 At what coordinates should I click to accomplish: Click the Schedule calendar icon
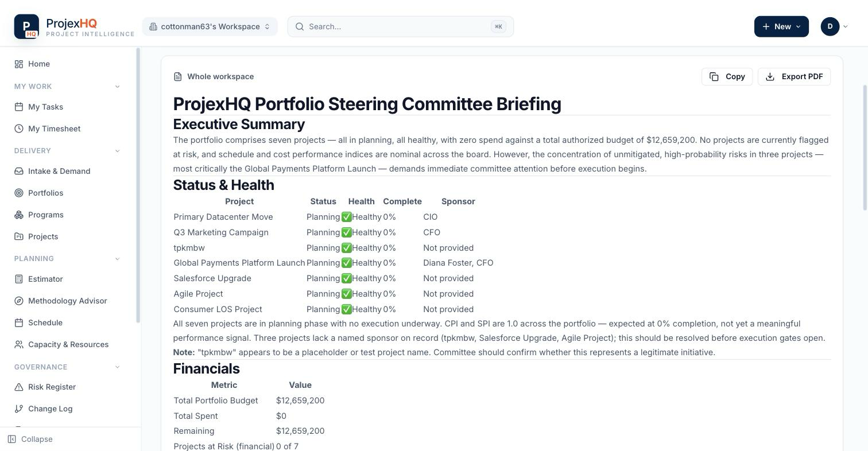click(19, 322)
